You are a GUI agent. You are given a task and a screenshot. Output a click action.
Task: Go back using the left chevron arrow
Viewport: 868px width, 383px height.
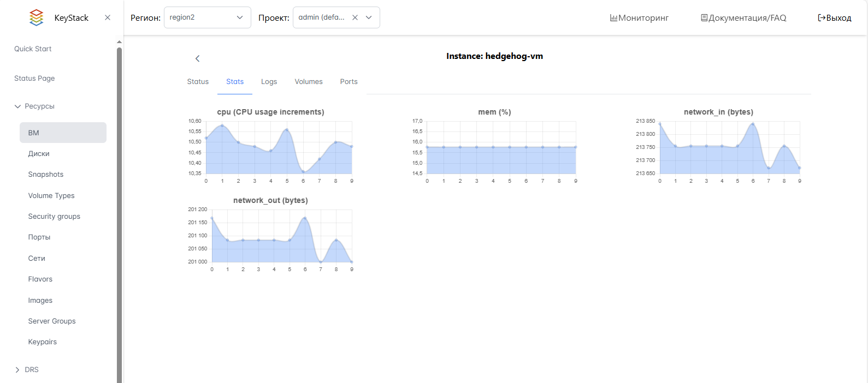tap(198, 58)
